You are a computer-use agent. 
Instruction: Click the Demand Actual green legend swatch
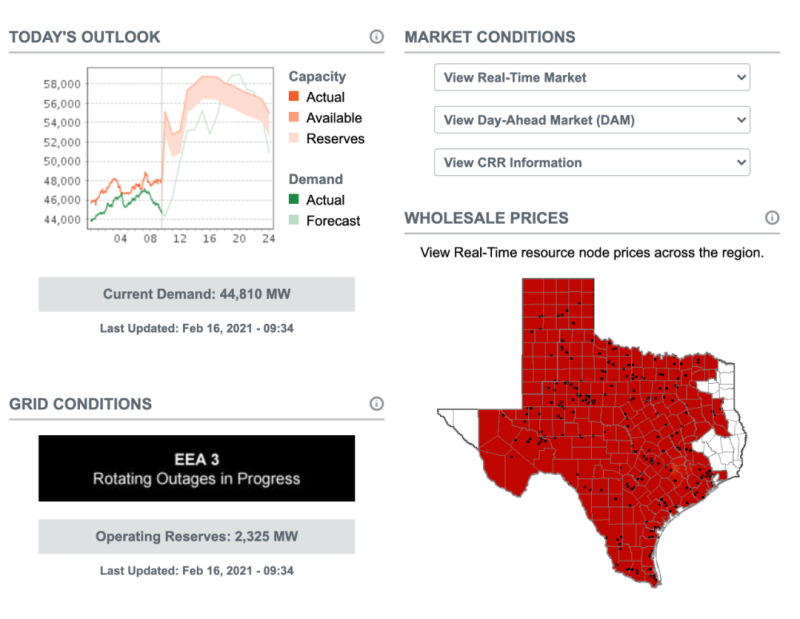(294, 200)
